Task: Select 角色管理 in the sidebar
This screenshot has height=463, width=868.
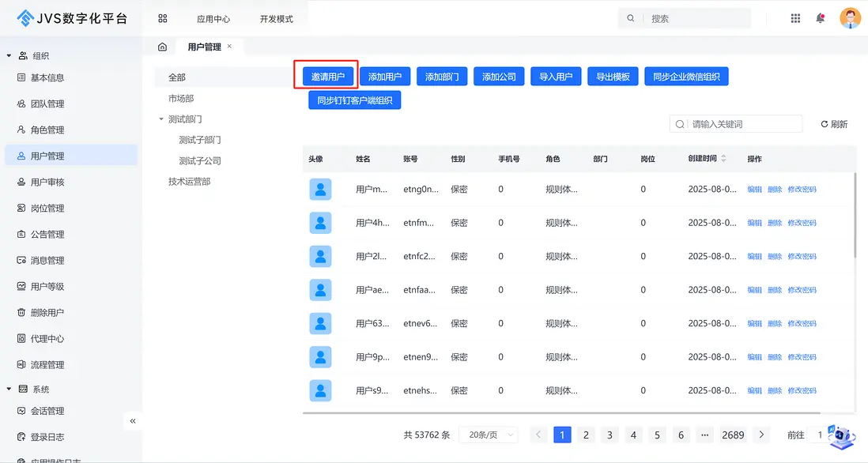Action: point(47,130)
